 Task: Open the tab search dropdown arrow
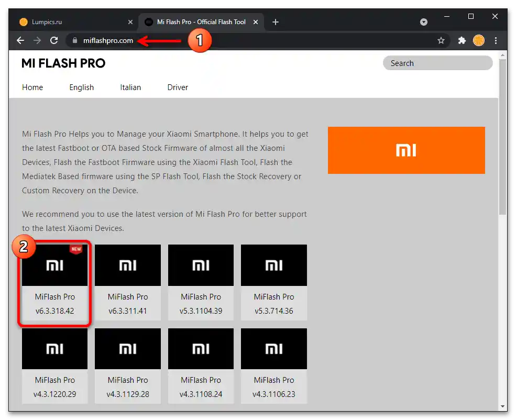pyautogui.click(x=424, y=22)
